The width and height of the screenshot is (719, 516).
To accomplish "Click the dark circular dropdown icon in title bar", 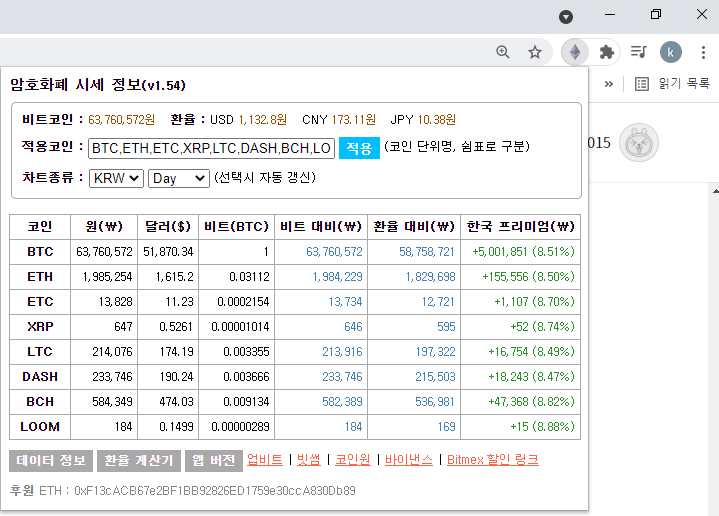I will pos(566,17).
